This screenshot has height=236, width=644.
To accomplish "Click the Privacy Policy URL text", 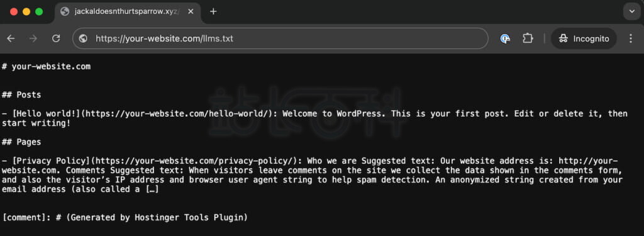I will click(x=197, y=160).
